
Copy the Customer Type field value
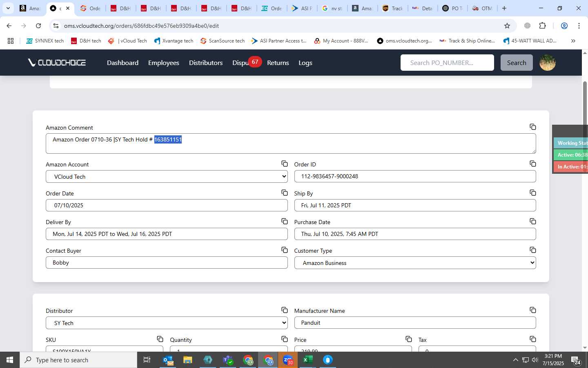[x=533, y=250]
